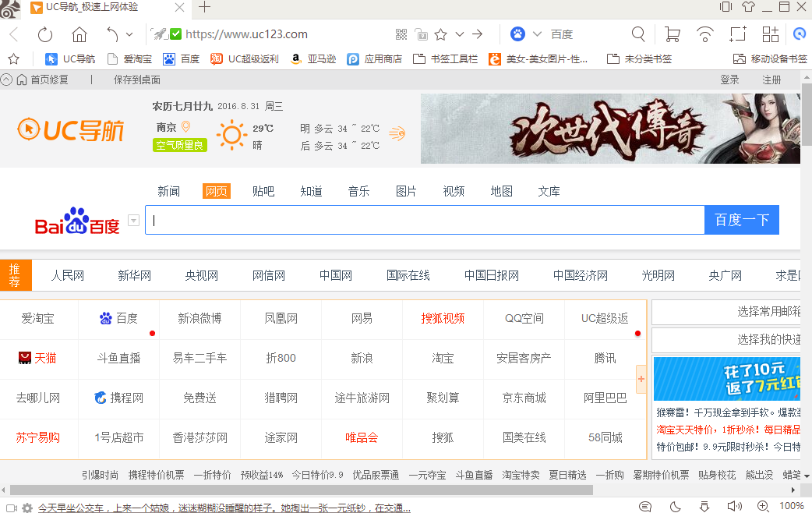This screenshot has height=513, width=812.
Task: Open the 天猫 site link
Action: click(38, 358)
